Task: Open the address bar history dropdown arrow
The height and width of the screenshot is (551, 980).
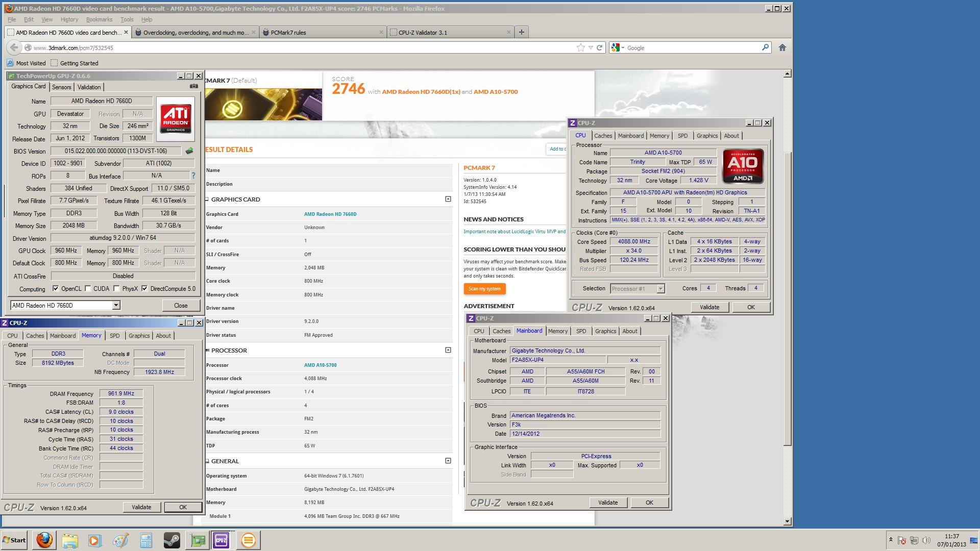Action: 591,47
